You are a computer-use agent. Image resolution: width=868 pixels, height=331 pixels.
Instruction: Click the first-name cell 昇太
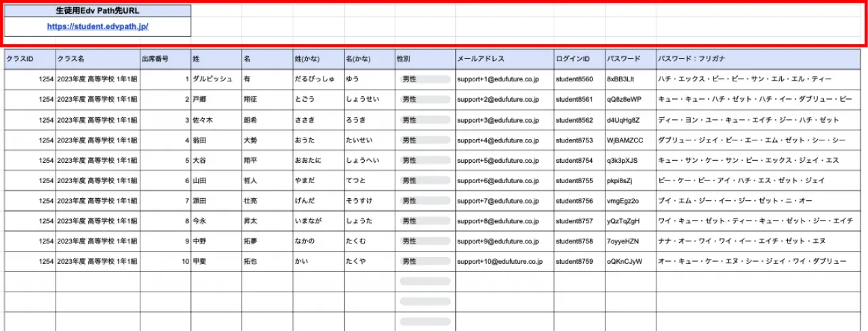[x=267, y=221]
